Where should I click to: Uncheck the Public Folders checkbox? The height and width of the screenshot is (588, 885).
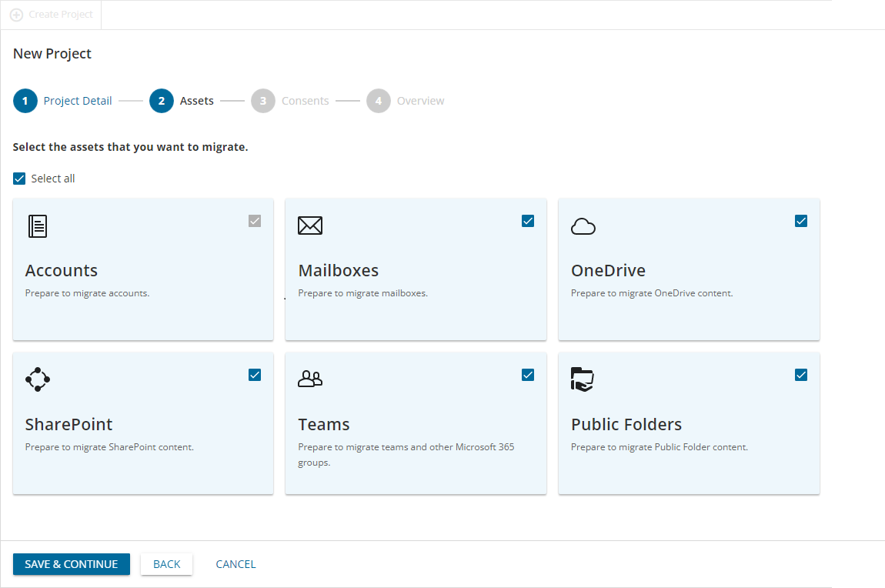click(801, 375)
